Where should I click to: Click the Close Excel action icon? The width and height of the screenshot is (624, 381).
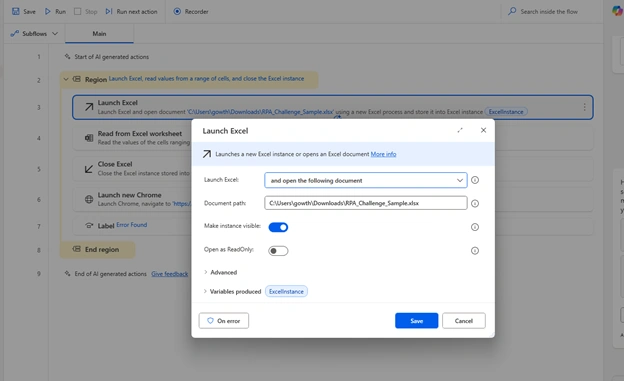(89, 169)
